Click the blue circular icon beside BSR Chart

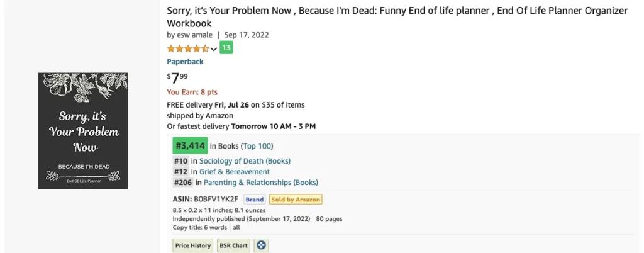[x=261, y=245]
